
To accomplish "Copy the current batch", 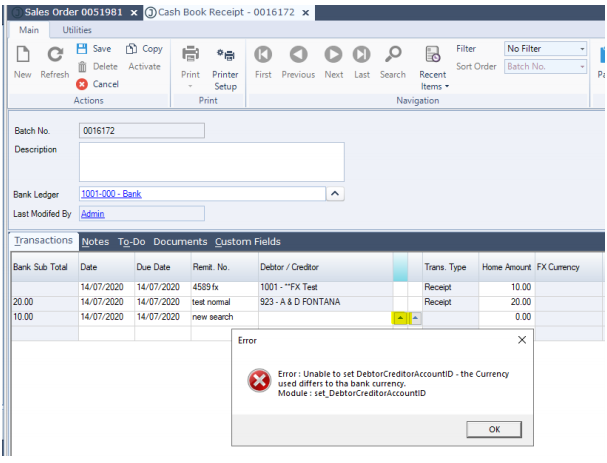I will (x=144, y=49).
